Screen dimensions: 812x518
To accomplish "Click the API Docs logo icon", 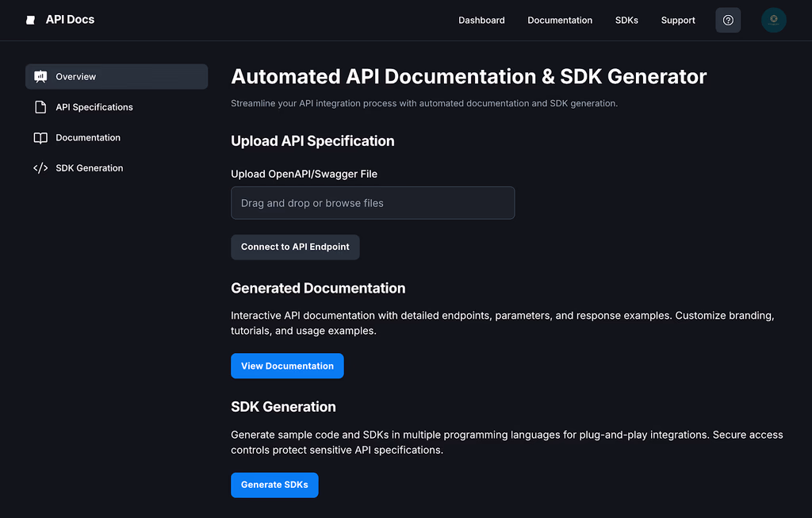I will [31, 20].
